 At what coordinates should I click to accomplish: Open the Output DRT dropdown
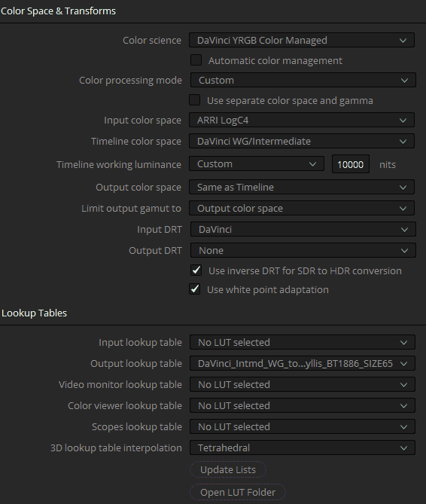click(303, 250)
